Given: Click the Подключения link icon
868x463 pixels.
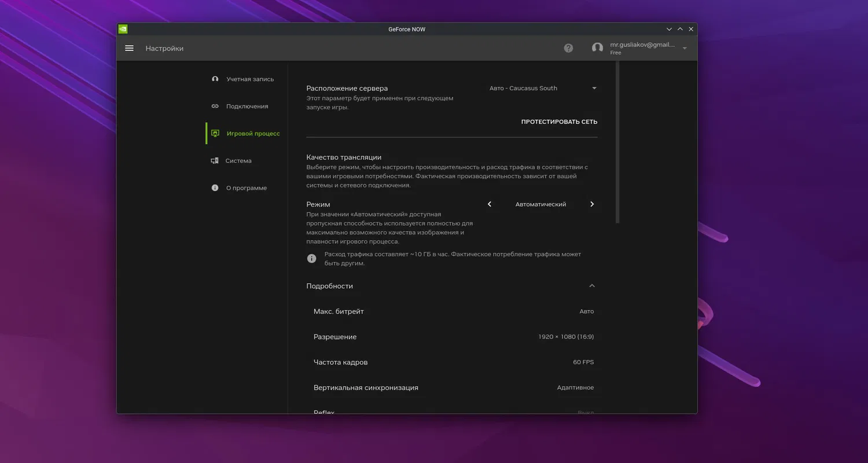Looking at the screenshot, I should [215, 106].
